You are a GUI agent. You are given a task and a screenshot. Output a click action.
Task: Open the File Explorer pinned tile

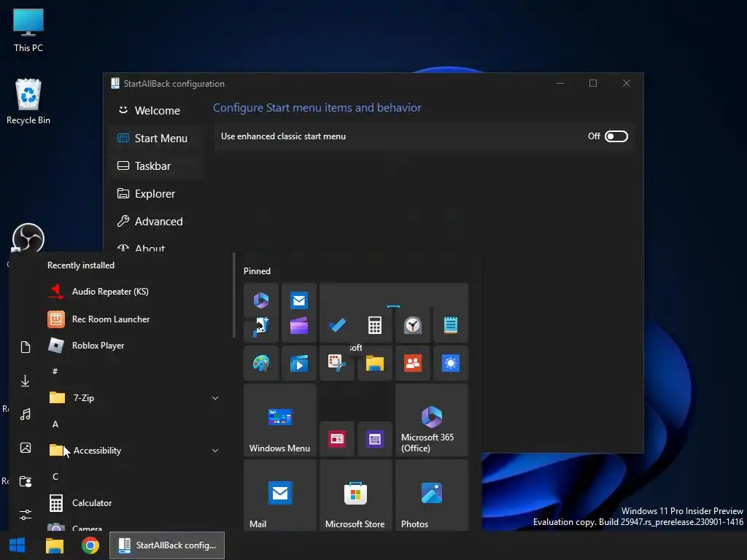375,363
